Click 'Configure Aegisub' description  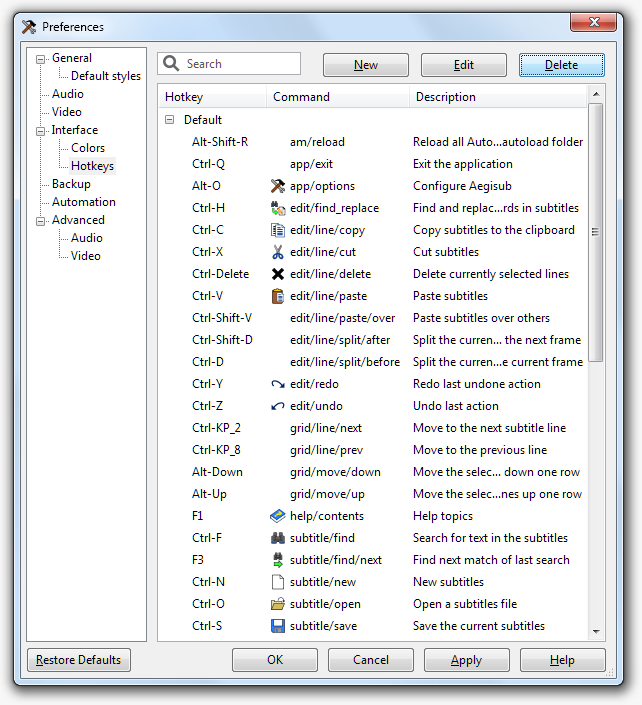coord(462,186)
